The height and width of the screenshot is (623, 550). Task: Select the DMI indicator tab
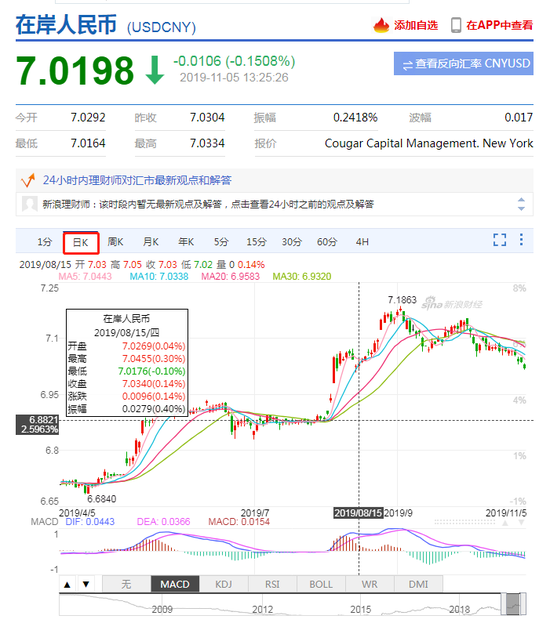418,584
